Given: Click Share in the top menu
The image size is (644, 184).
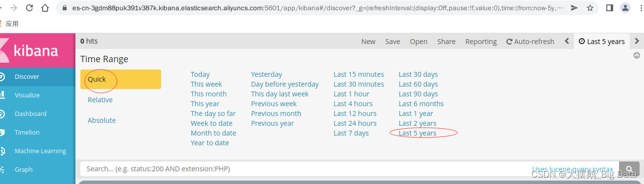Looking at the screenshot, I should [x=446, y=42].
